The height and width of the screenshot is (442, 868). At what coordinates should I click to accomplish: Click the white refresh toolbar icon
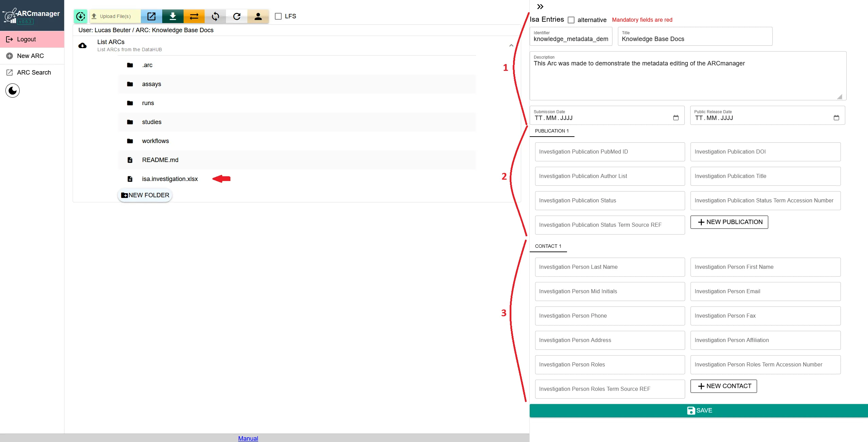[237, 16]
